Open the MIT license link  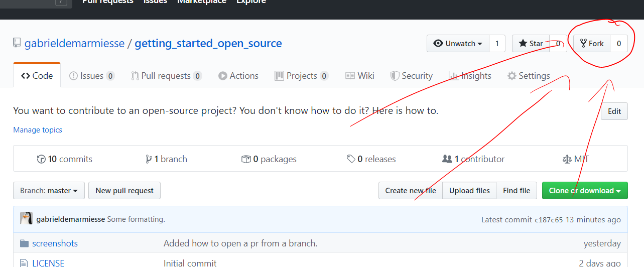coord(576,159)
